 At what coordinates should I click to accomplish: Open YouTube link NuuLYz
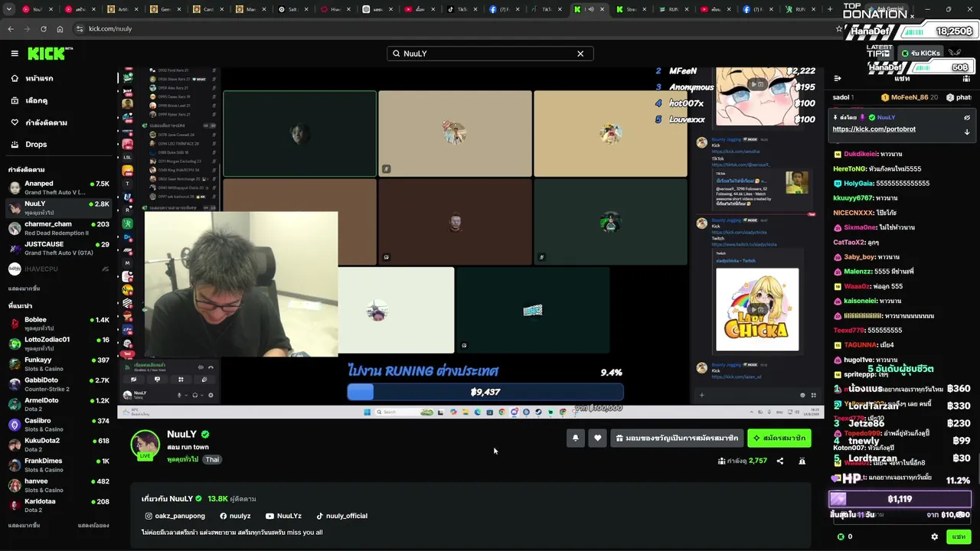[x=283, y=516]
